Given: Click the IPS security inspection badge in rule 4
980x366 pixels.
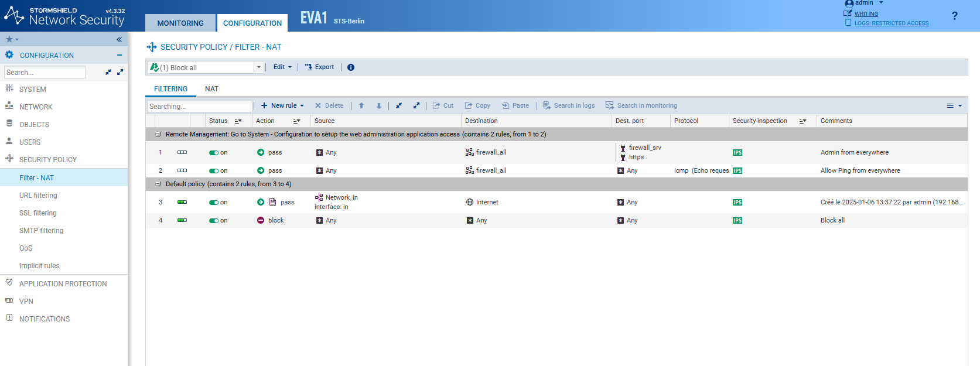Looking at the screenshot, I should tap(737, 221).
